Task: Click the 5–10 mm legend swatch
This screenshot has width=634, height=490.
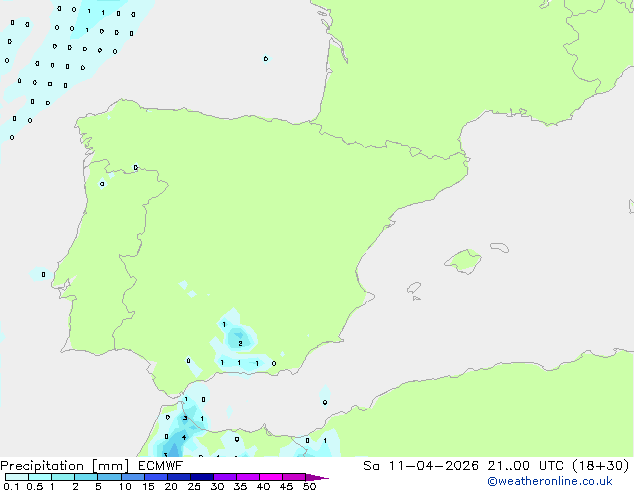Action: (x=110, y=477)
